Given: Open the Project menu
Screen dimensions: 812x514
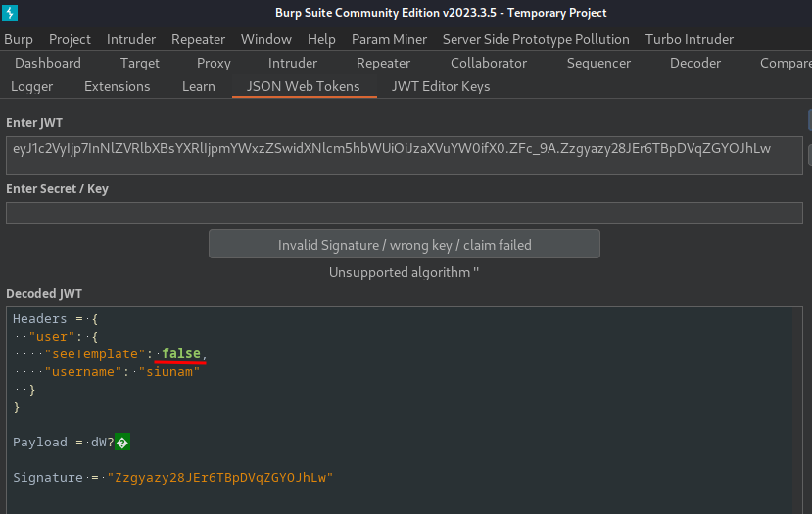Looking at the screenshot, I should tap(70, 39).
